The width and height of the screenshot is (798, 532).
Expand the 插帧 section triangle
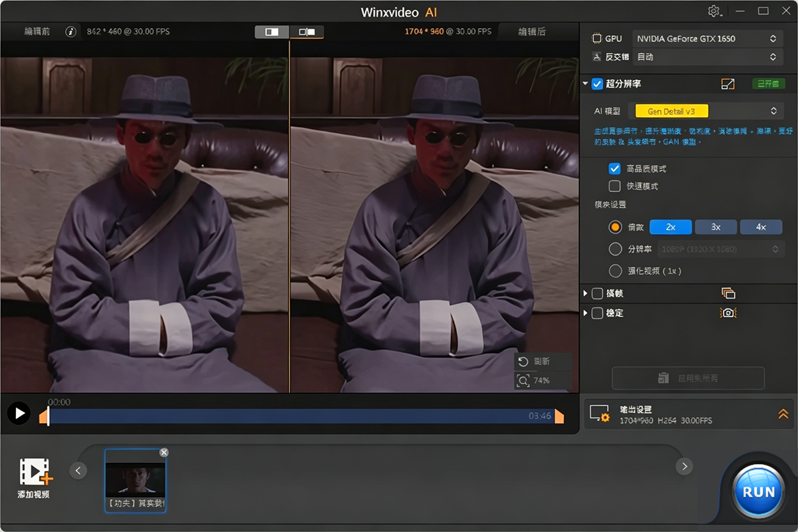[x=585, y=293]
